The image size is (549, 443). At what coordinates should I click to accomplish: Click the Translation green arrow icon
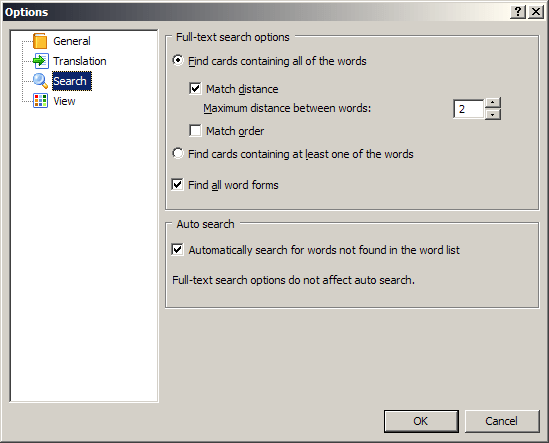(x=41, y=61)
